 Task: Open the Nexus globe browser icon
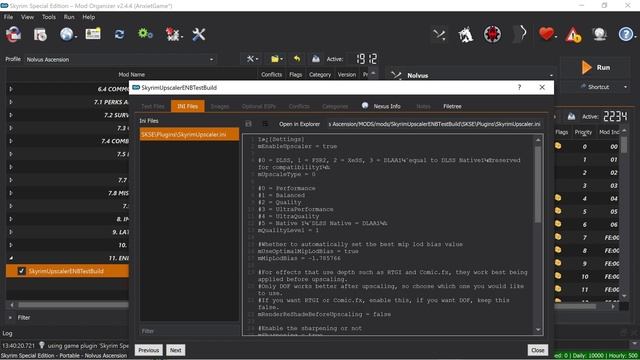(67, 34)
